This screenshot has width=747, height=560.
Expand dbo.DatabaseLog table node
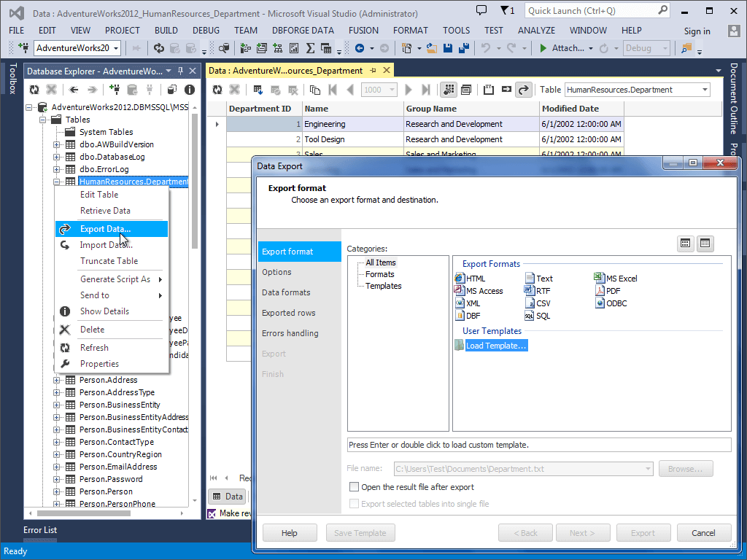[x=57, y=157]
